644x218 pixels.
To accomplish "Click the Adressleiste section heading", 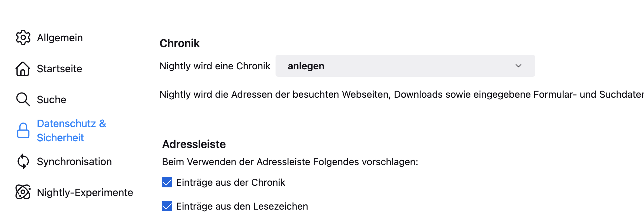I will click(194, 144).
